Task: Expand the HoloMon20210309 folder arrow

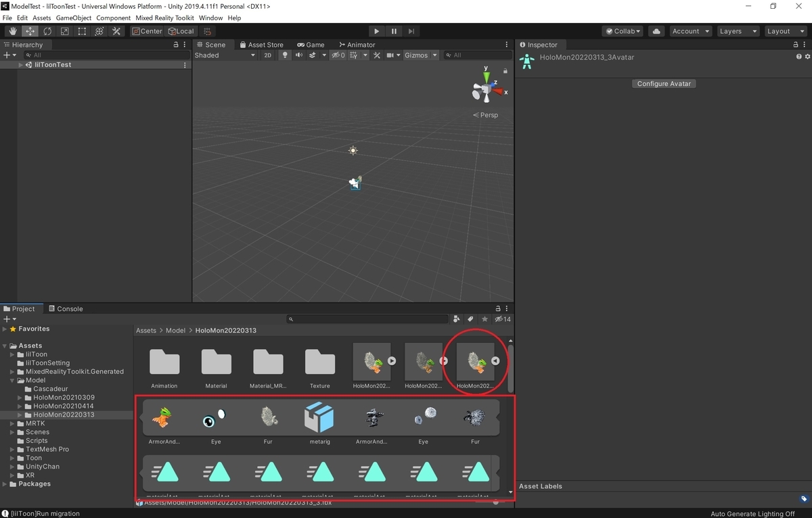Action: [21, 398]
